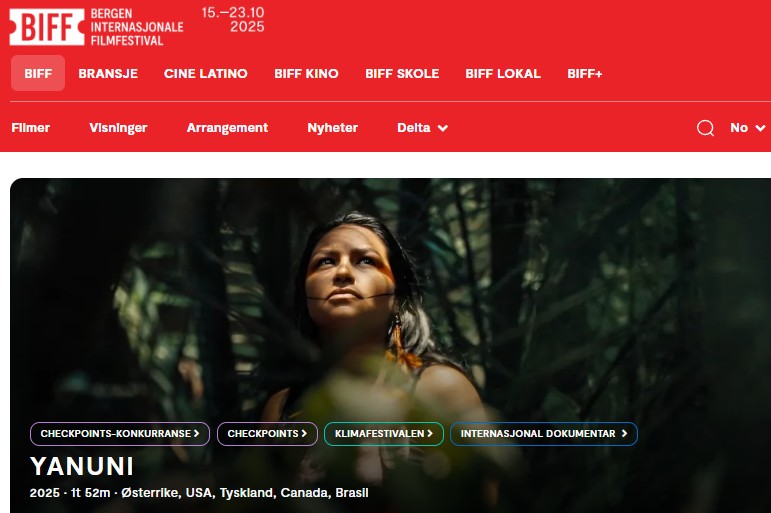The image size is (771, 513).
Task: Open the Arrangement page
Action: click(x=227, y=128)
